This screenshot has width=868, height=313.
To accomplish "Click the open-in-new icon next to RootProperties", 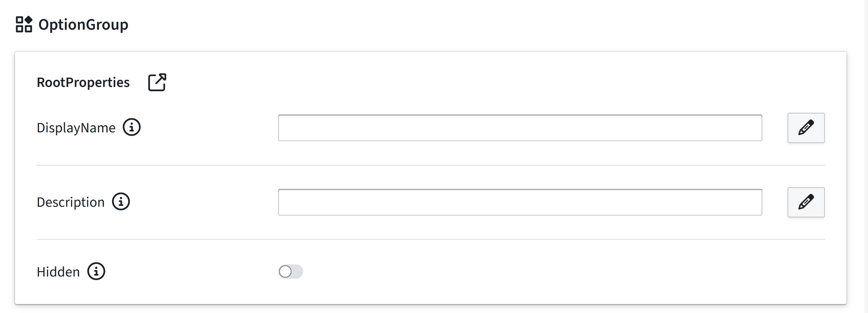I will [x=157, y=82].
